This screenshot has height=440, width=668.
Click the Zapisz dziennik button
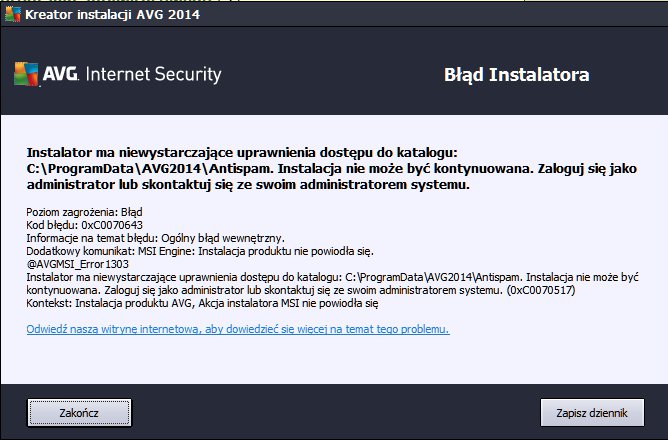pyautogui.click(x=592, y=413)
